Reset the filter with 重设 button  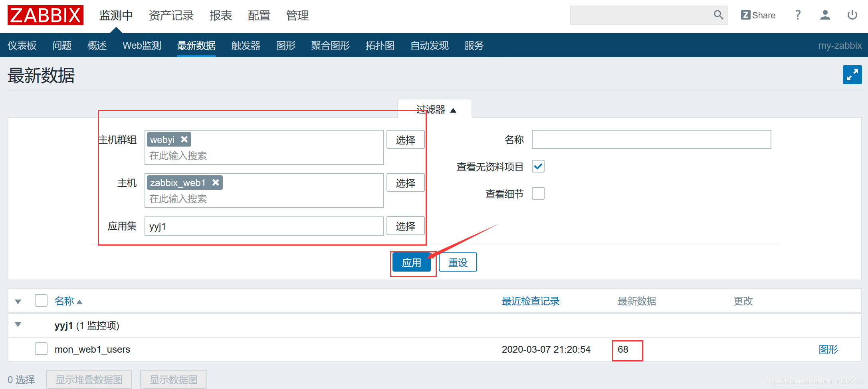[458, 262]
